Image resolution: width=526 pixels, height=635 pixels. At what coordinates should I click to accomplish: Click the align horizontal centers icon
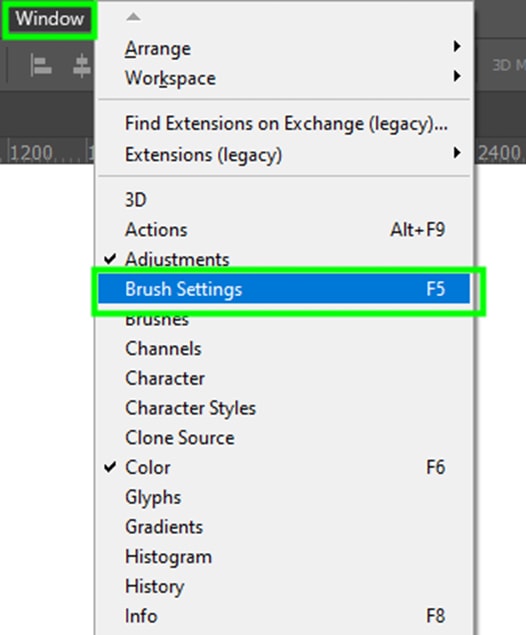coord(81,66)
